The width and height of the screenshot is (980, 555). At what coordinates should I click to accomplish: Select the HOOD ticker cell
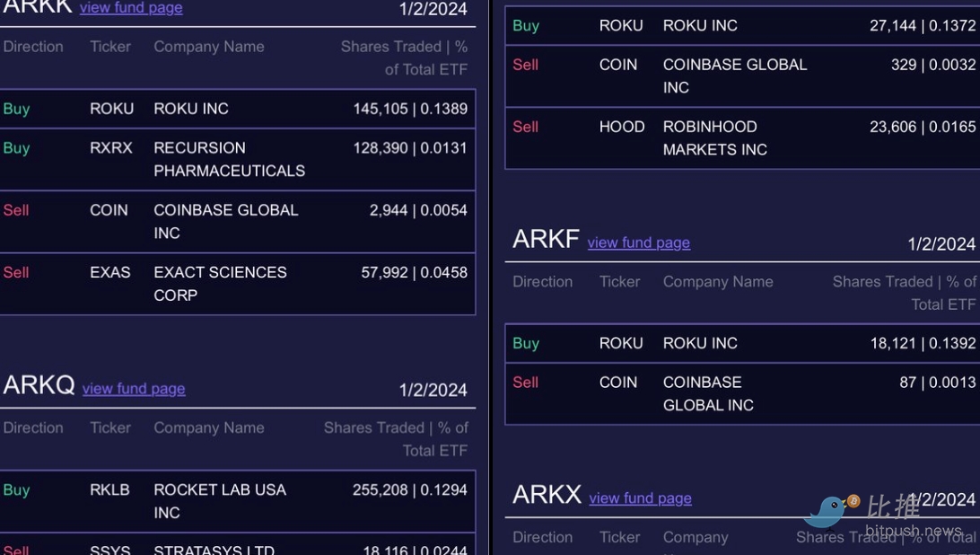pyautogui.click(x=622, y=128)
